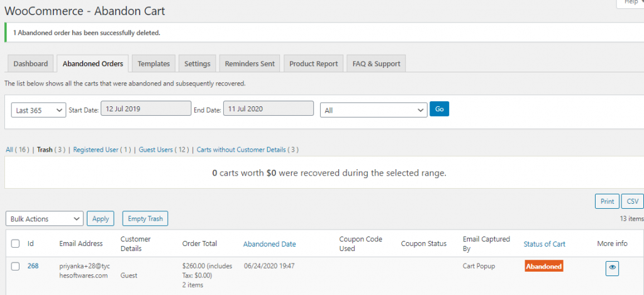Sort by the Abandoned Date column

(269, 243)
